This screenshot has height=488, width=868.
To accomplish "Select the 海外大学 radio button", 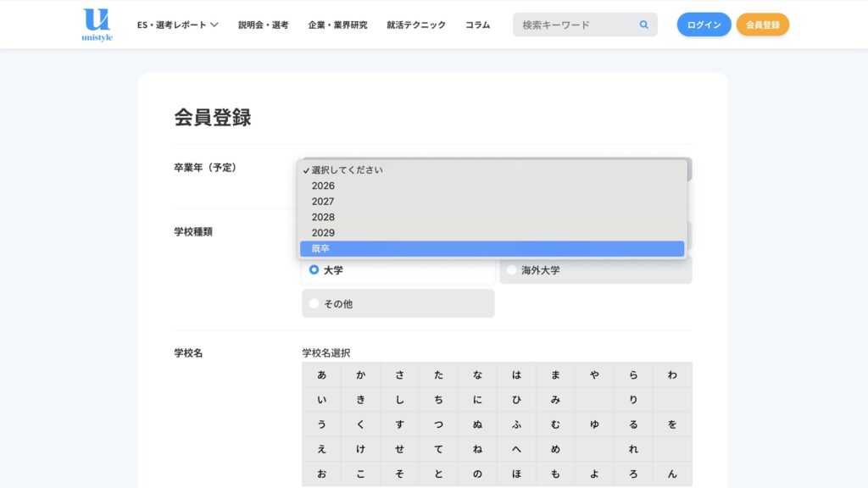I will 511,270.
